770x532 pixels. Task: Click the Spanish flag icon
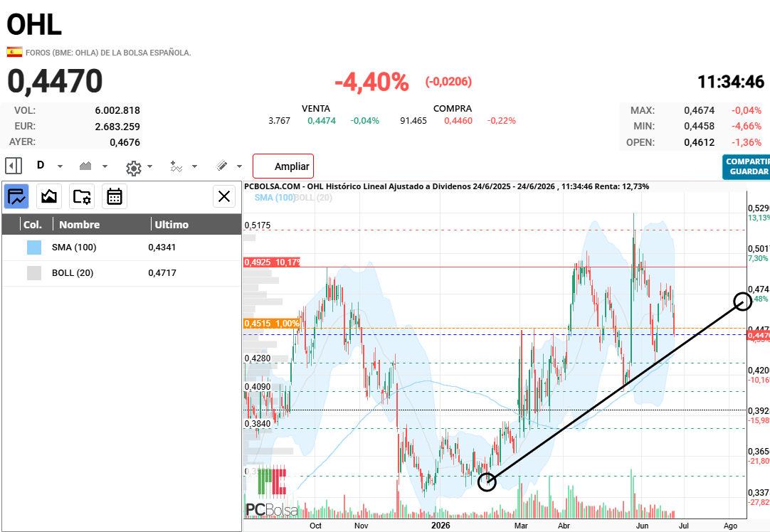point(14,52)
